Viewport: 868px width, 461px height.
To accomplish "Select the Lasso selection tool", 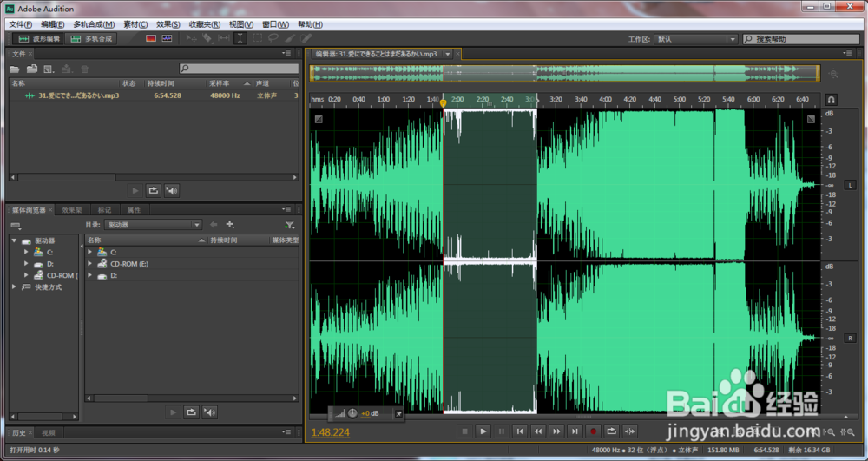I will [x=273, y=38].
